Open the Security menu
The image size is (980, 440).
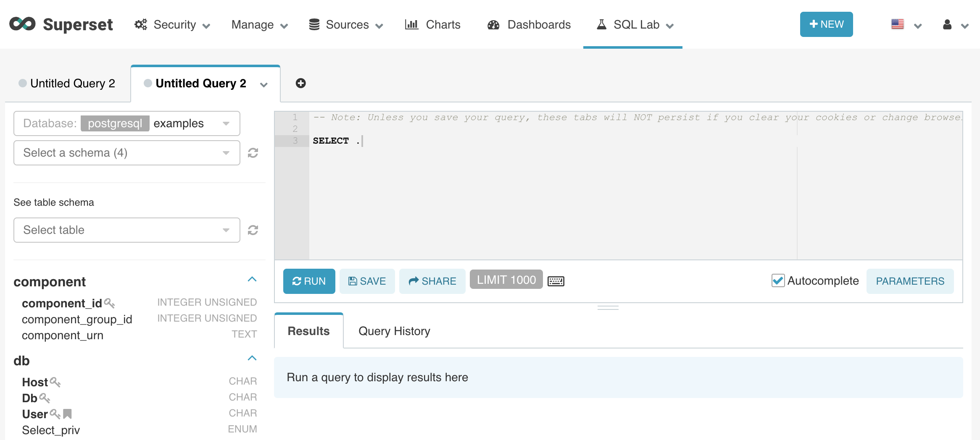172,25
